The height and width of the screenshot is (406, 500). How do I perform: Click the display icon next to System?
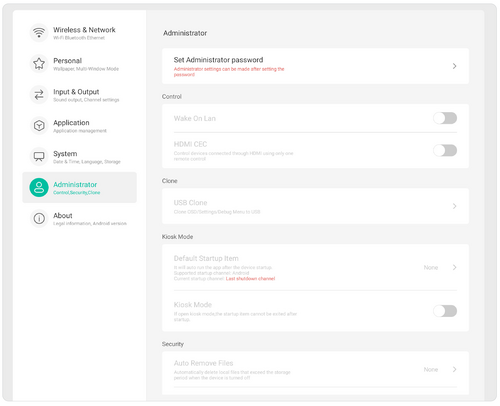39,156
